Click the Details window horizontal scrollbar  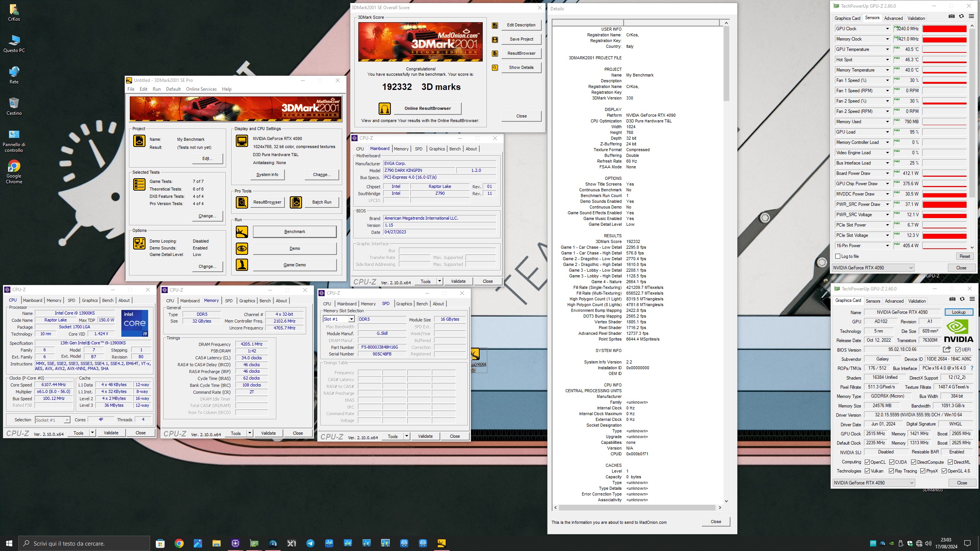pyautogui.click(x=637, y=508)
